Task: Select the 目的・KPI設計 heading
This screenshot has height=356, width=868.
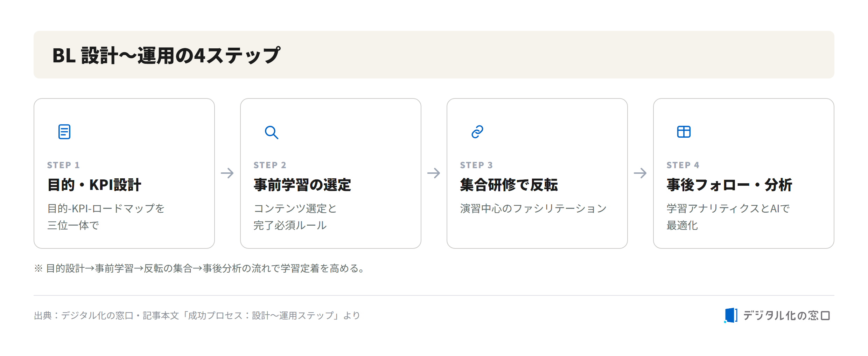Action: click(x=94, y=185)
